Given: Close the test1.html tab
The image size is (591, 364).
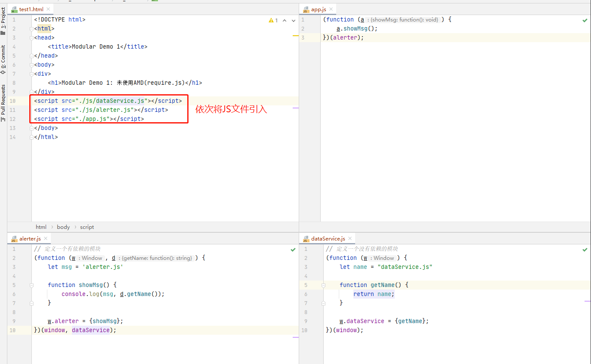Looking at the screenshot, I should 47,9.
